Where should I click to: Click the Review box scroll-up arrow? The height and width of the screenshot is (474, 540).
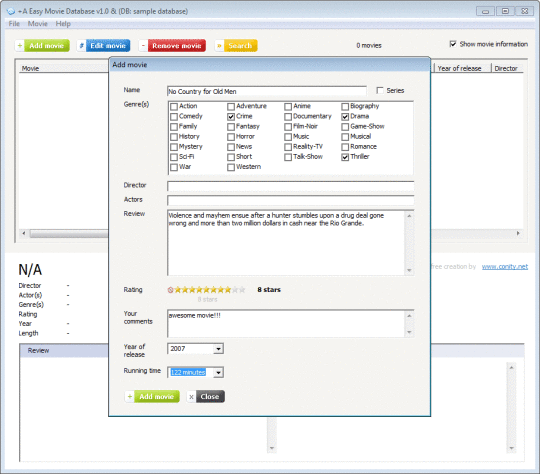coord(409,216)
